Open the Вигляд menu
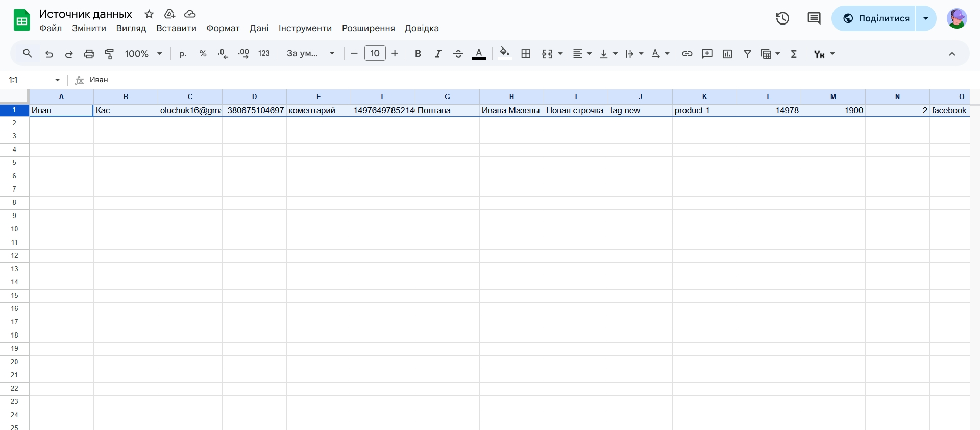This screenshot has width=980, height=430. point(131,29)
